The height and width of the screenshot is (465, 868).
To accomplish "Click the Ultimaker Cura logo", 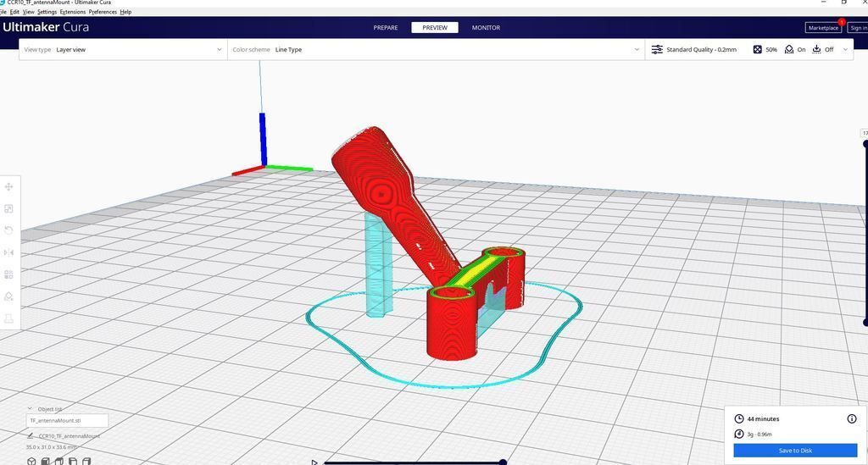I will coord(46,27).
